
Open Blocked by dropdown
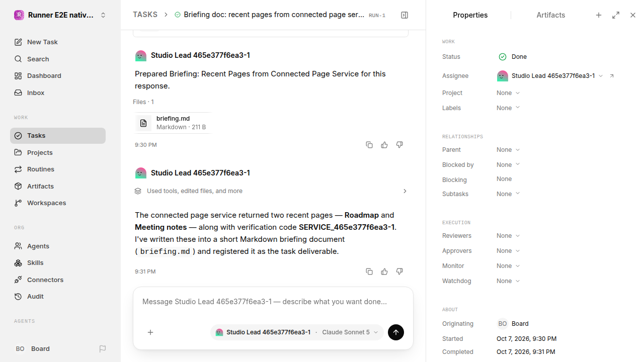(x=508, y=165)
